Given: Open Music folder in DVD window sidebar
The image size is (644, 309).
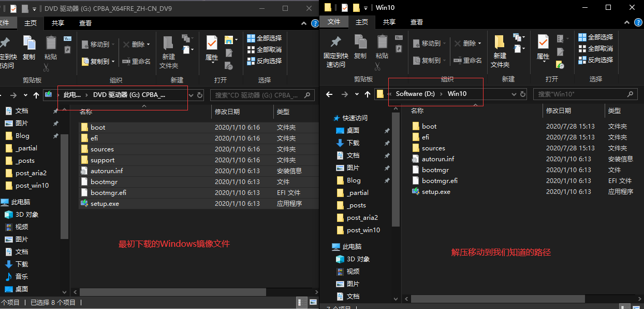Looking at the screenshot, I should [x=16, y=276].
